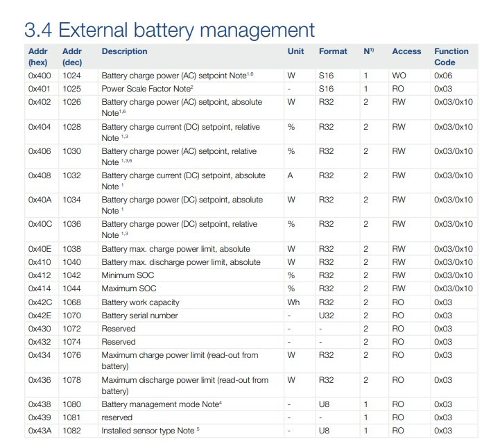Click the U32 format cell

point(326,316)
